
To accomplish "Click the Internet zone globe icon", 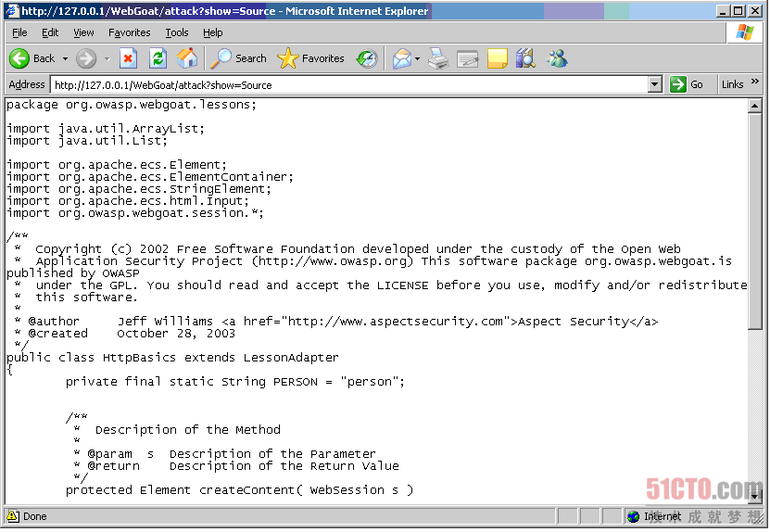I will pos(634,516).
